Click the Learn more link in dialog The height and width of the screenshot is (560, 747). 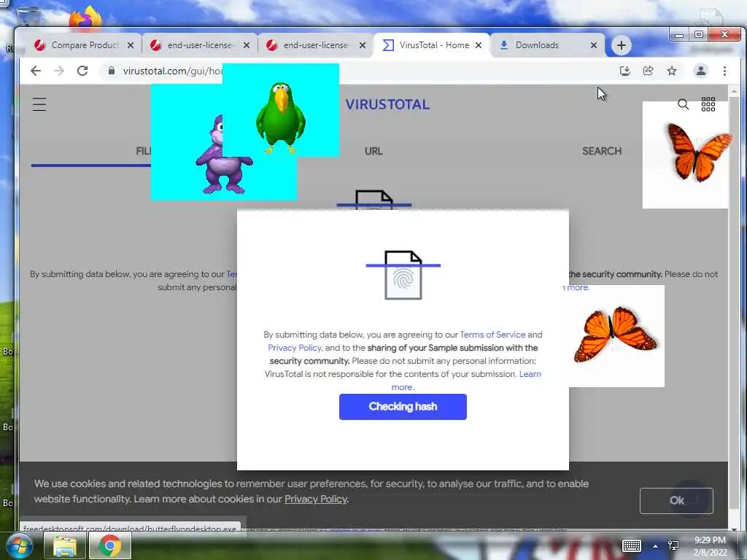[x=530, y=374]
